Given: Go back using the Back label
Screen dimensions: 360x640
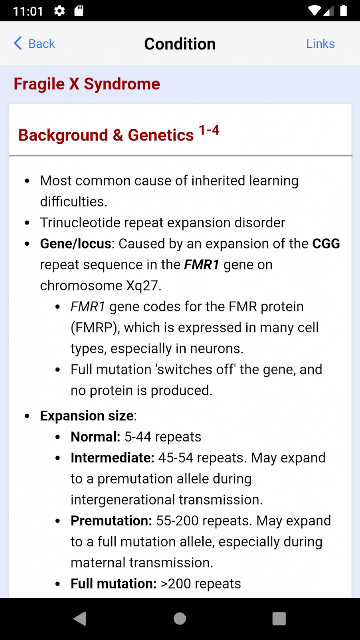Looking at the screenshot, I should (41, 44).
